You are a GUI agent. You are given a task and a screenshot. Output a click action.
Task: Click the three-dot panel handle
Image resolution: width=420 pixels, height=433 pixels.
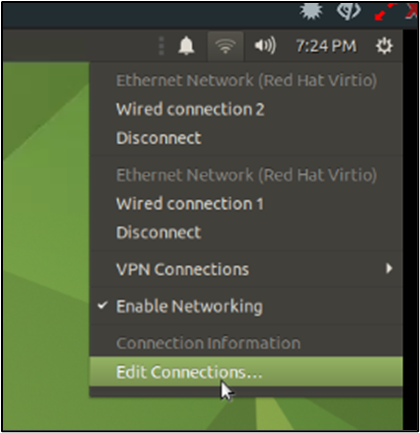pos(161,46)
